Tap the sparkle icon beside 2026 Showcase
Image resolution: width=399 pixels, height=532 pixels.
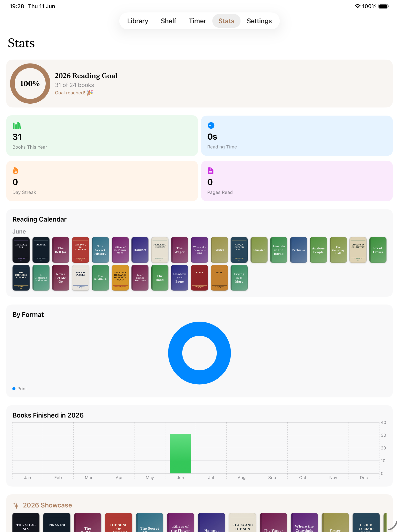tap(16, 505)
